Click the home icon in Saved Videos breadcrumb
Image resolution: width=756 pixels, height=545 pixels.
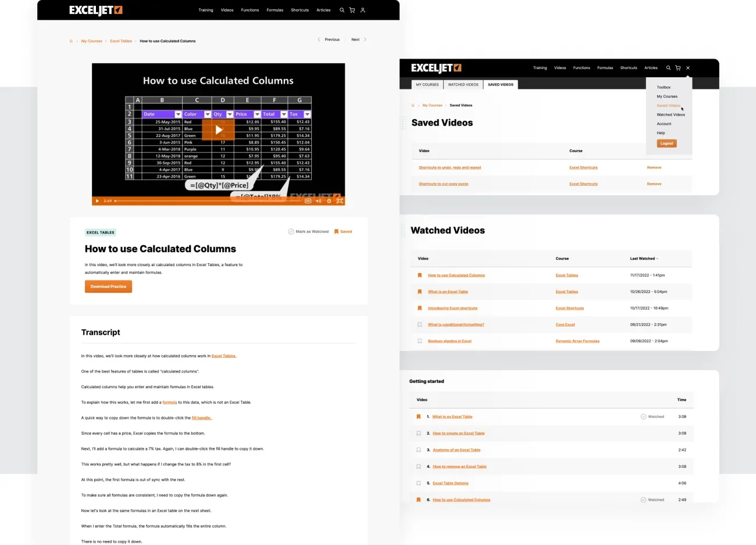[x=413, y=105]
